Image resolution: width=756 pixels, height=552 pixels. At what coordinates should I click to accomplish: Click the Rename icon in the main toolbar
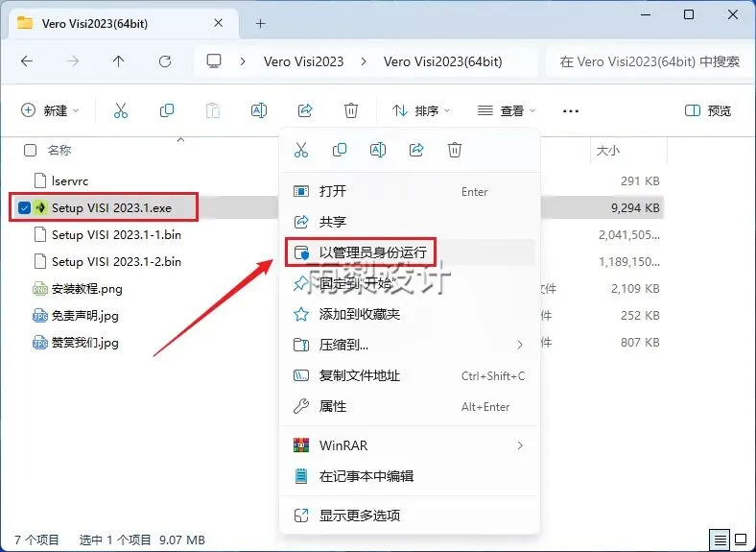click(259, 111)
